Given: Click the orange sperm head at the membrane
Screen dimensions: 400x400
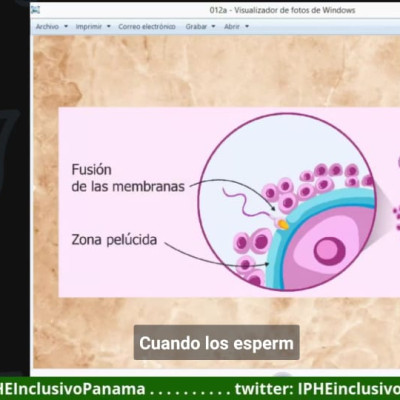Looking at the screenshot, I should pos(283,224).
